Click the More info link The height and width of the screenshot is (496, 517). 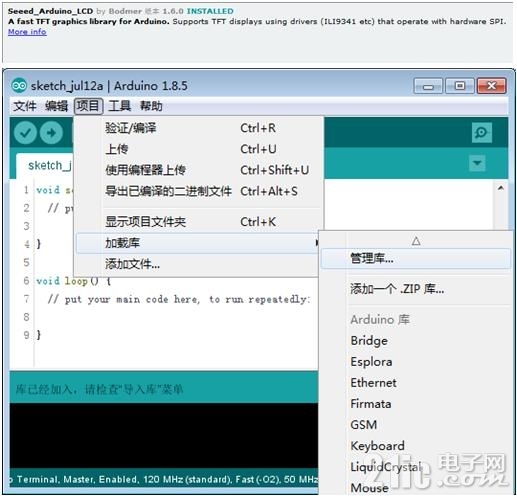pos(27,32)
